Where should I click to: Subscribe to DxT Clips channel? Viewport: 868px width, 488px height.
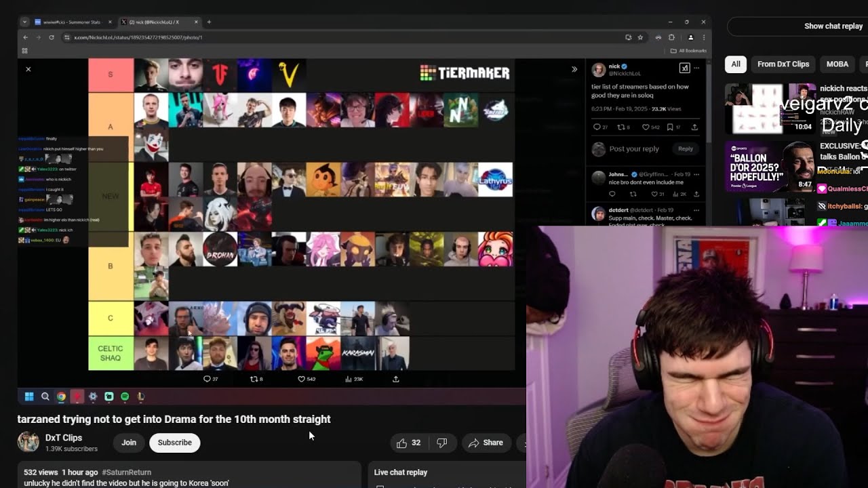tap(175, 443)
